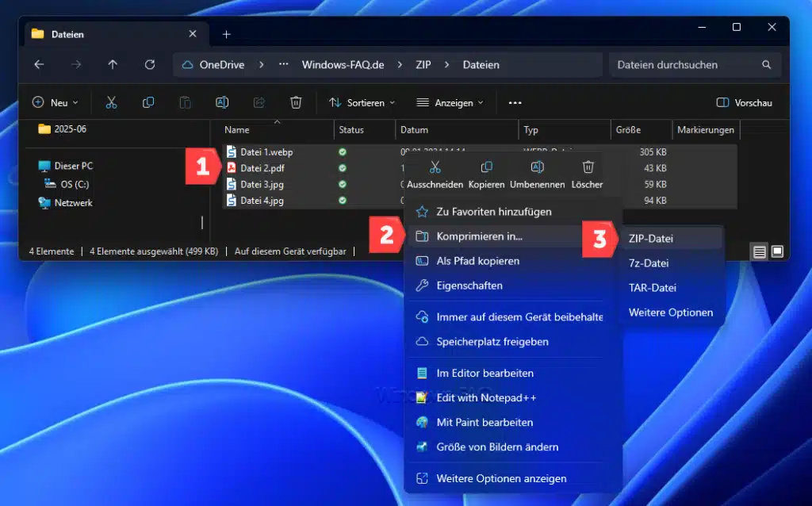The image size is (812, 506).
Task: Switch to details view layout toggle
Action: 760,251
